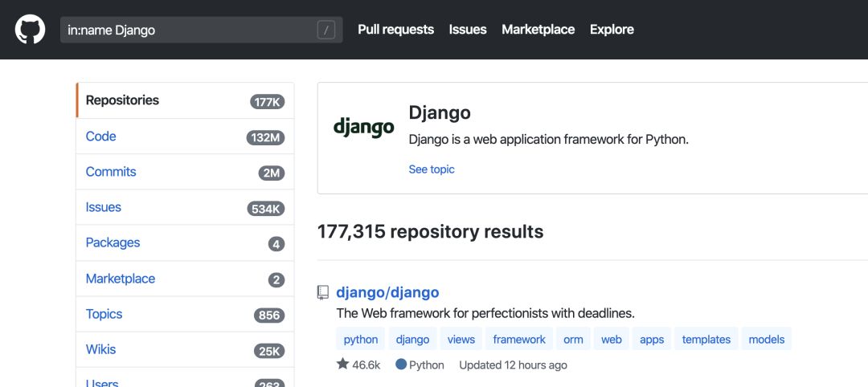Go to Marketplace in top navigation
This screenshot has width=868, height=387.
click(538, 29)
